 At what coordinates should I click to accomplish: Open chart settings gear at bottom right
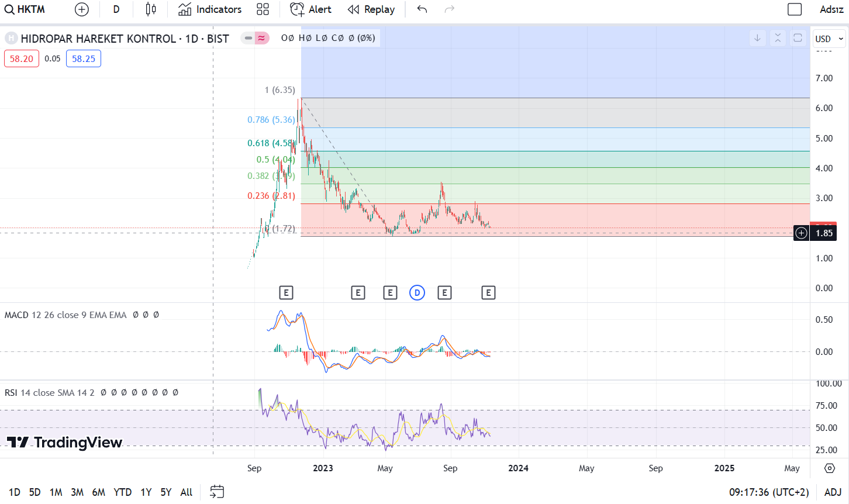pyautogui.click(x=830, y=468)
